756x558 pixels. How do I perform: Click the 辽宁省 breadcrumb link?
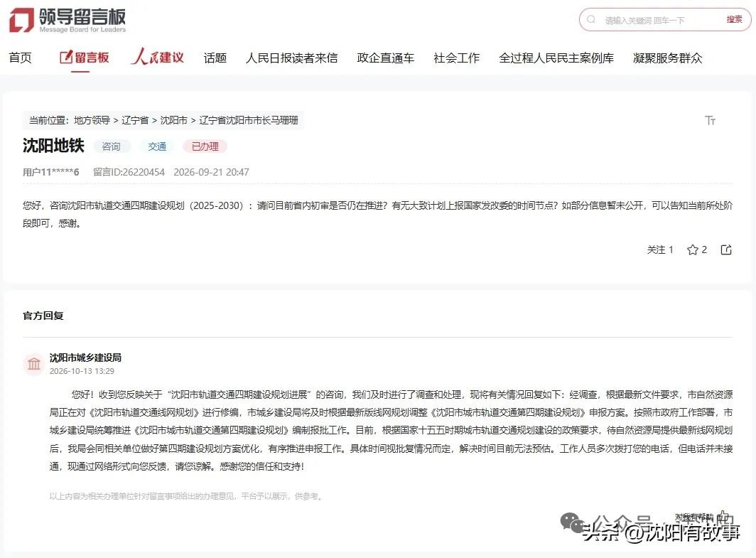[x=134, y=120]
